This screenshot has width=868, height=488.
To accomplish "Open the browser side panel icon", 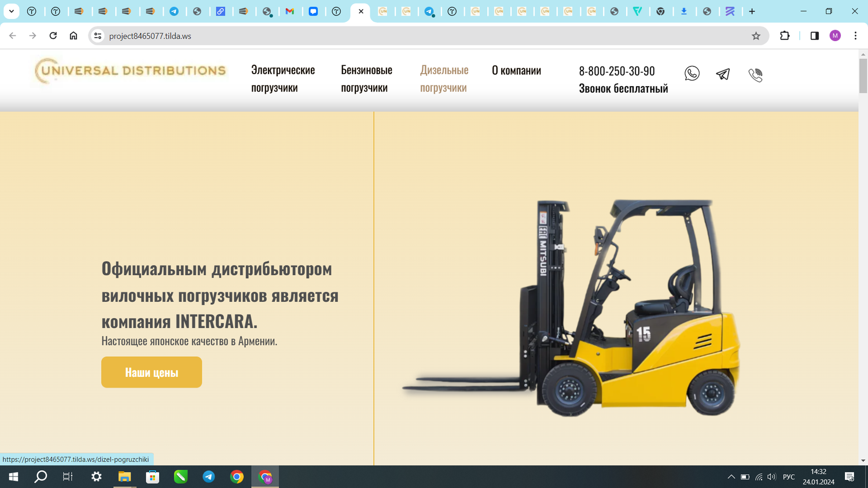I will pyautogui.click(x=814, y=36).
